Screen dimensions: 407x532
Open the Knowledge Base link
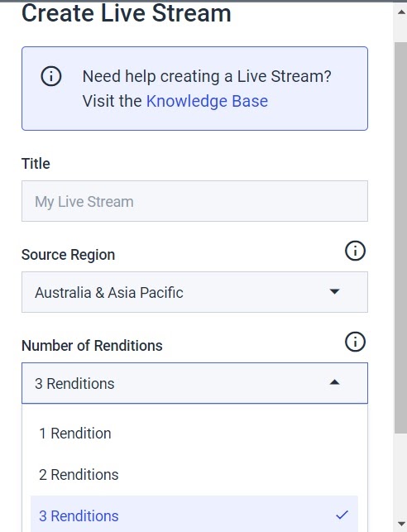click(x=207, y=101)
